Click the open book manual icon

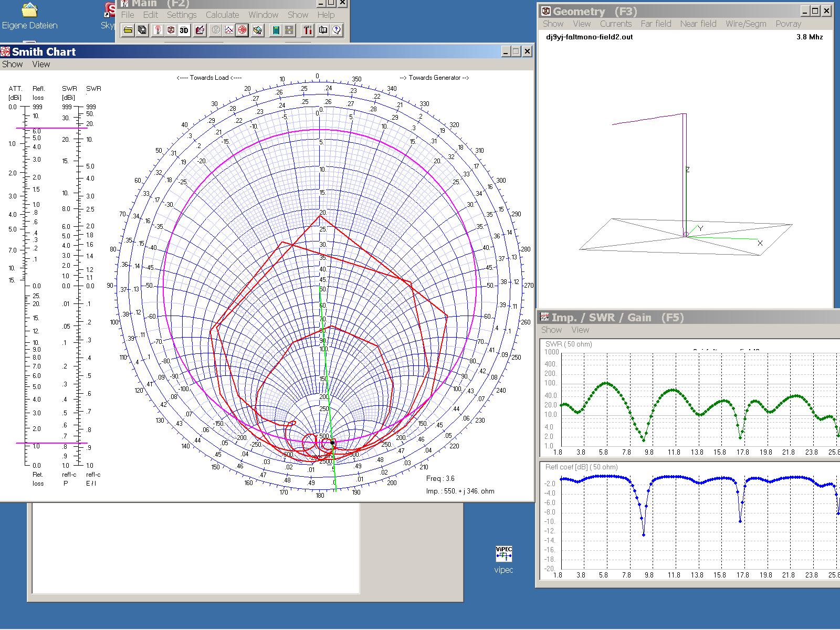[323, 30]
